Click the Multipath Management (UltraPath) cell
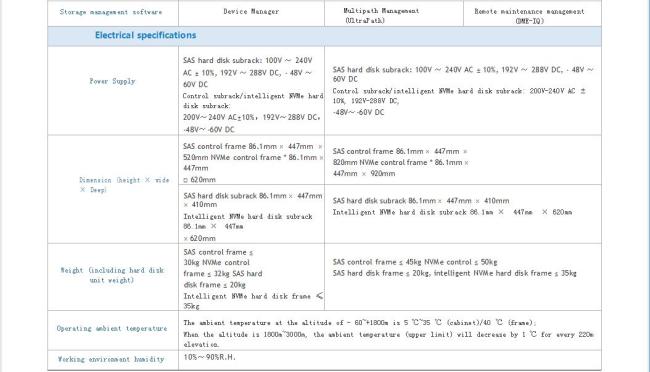Screen dimensions: 650x372 (381, 15)
